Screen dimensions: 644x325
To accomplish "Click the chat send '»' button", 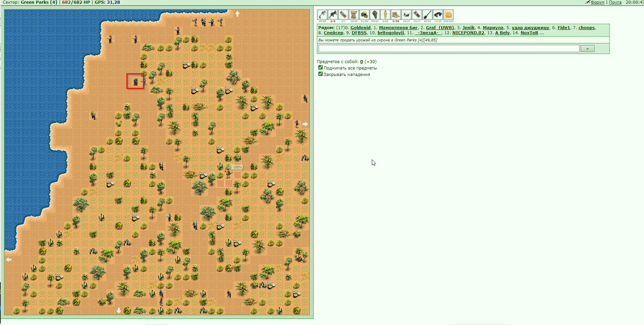I will coord(587,48).
